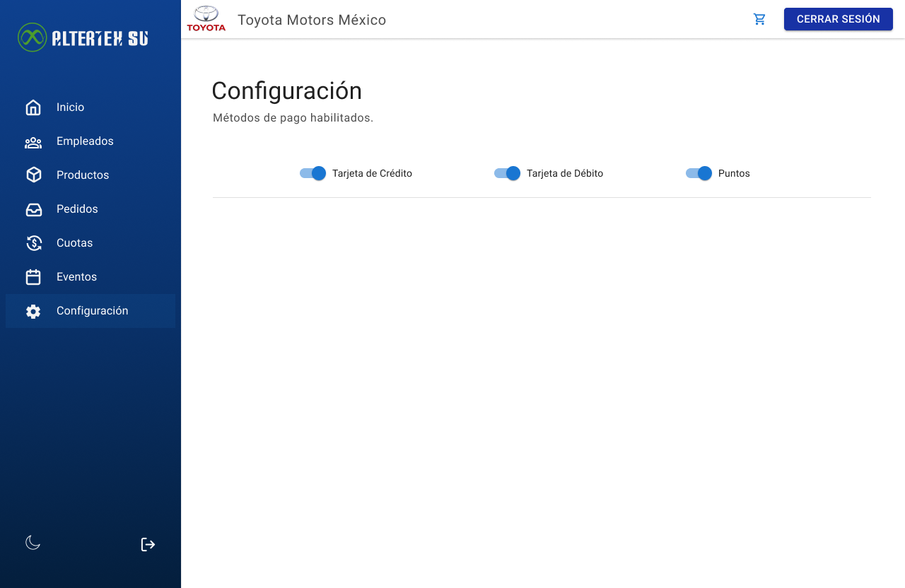Click the gear icon beside Configuración
The height and width of the screenshot is (588, 905).
click(33, 311)
